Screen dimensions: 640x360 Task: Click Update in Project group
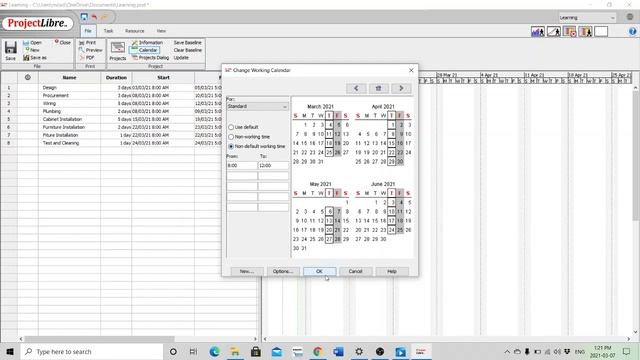181,58
